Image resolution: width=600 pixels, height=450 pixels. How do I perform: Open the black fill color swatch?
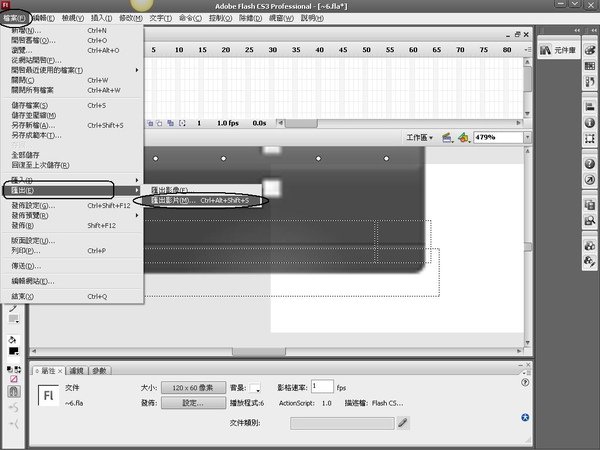pos(14,351)
